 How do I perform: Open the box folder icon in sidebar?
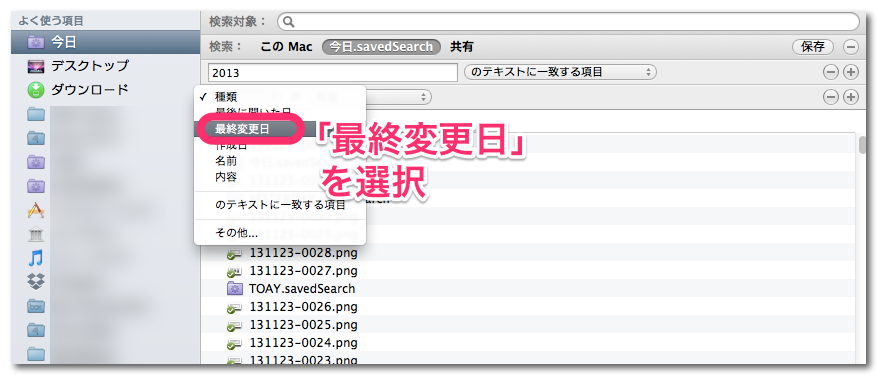coord(36,306)
